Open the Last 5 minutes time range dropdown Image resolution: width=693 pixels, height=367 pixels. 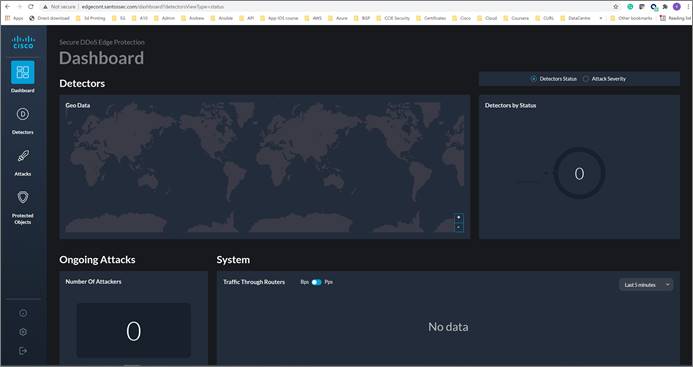click(646, 285)
